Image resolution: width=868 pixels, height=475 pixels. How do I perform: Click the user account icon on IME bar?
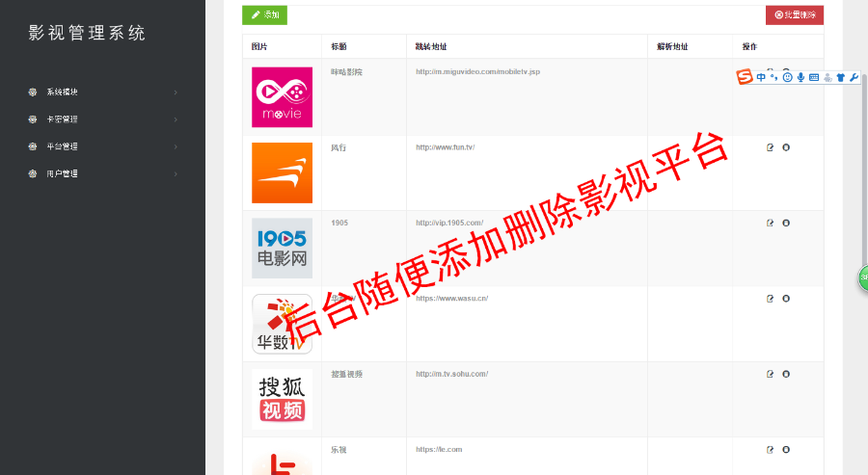click(827, 77)
